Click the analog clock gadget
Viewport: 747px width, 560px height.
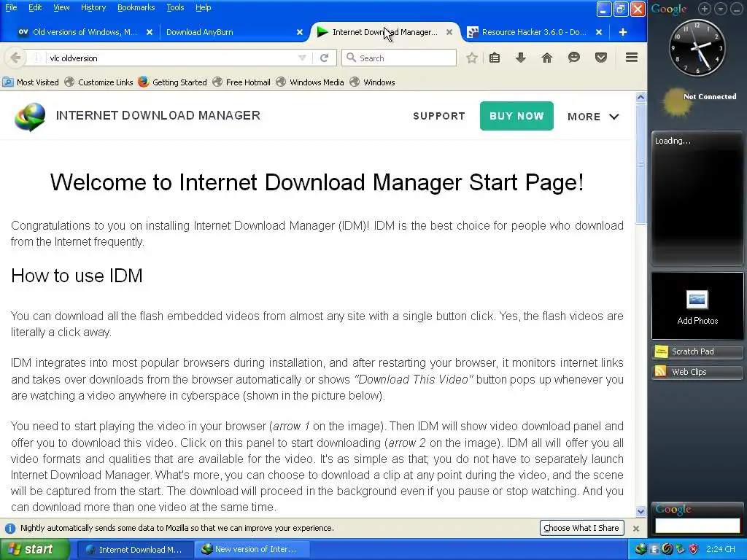click(697, 47)
